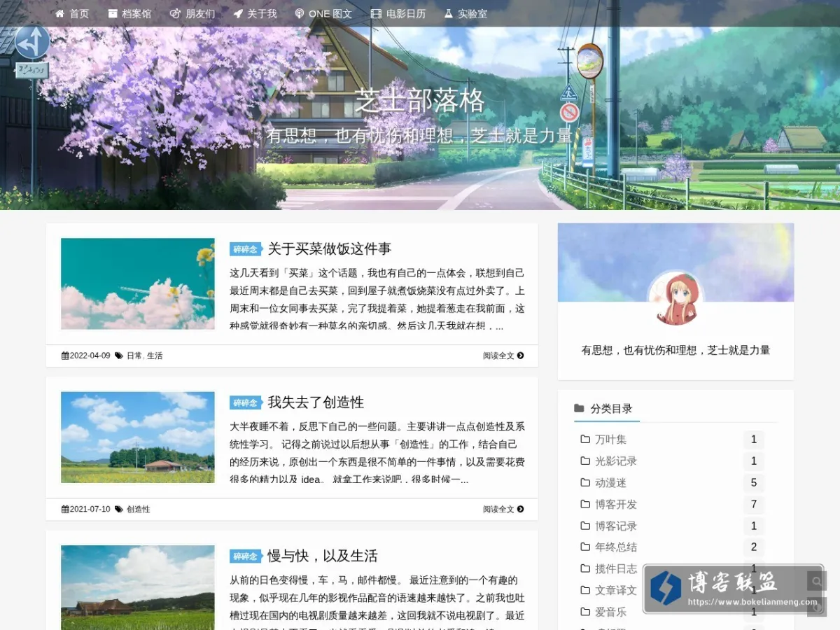Click the film icon beside 电影日历
The width and height of the screenshot is (840, 630).
pyautogui.click(x=377, y=13)
